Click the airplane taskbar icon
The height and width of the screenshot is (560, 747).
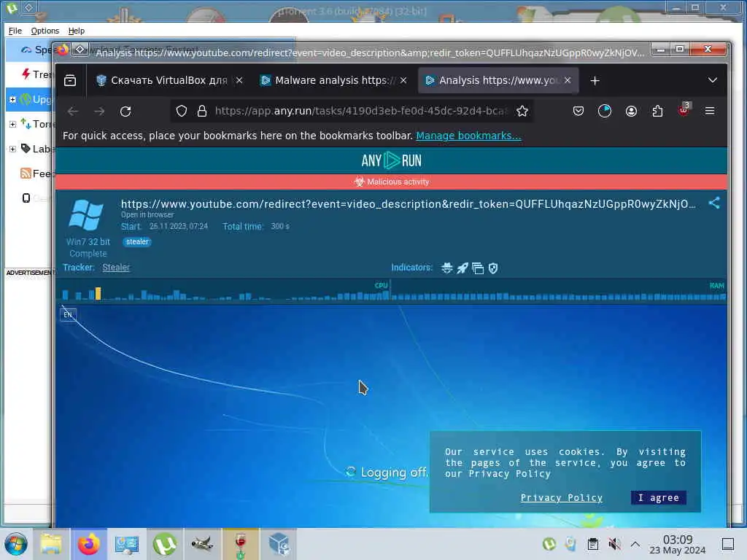[x=203, y=544]
